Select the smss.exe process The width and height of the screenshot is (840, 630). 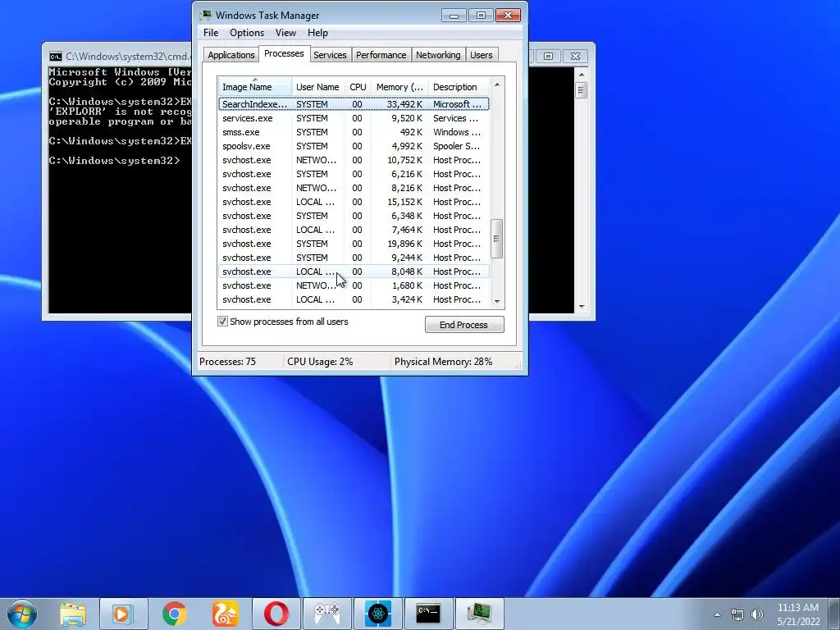pyautogui.click(x=354, y=132)
